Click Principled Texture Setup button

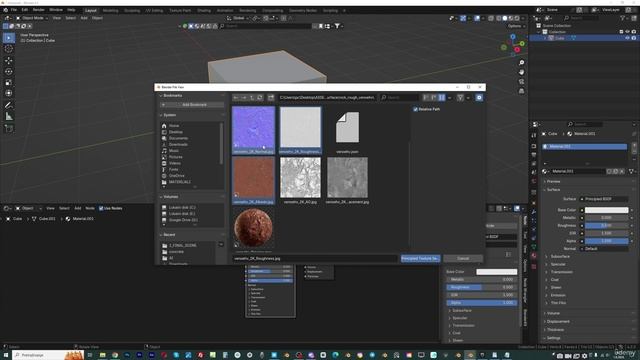coord(420,258)
